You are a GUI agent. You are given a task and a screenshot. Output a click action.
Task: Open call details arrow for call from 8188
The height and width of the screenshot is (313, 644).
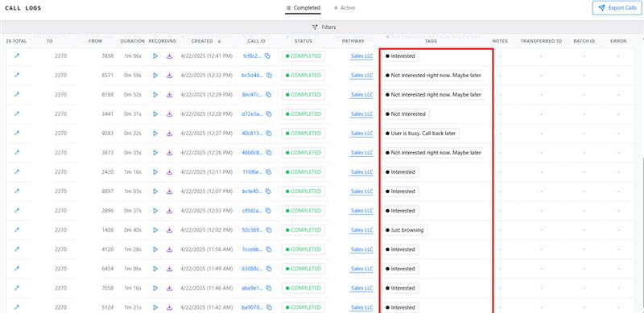pyautogui.click(x=17, y=94)
